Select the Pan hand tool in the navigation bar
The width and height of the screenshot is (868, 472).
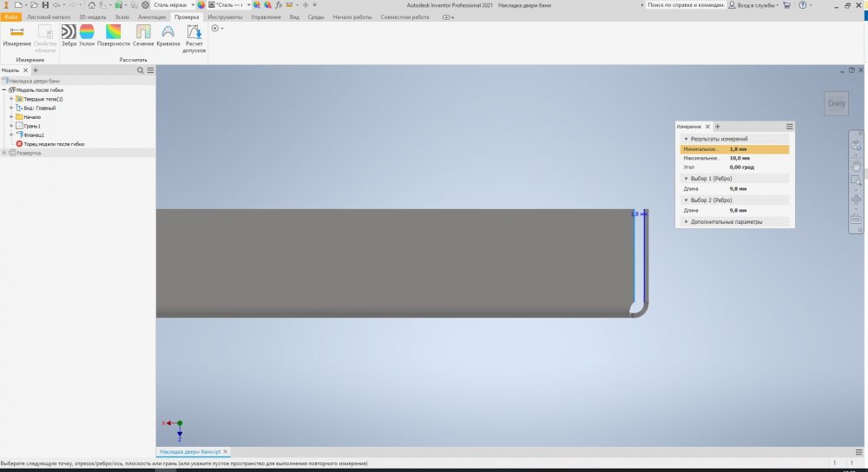[856, 163]
